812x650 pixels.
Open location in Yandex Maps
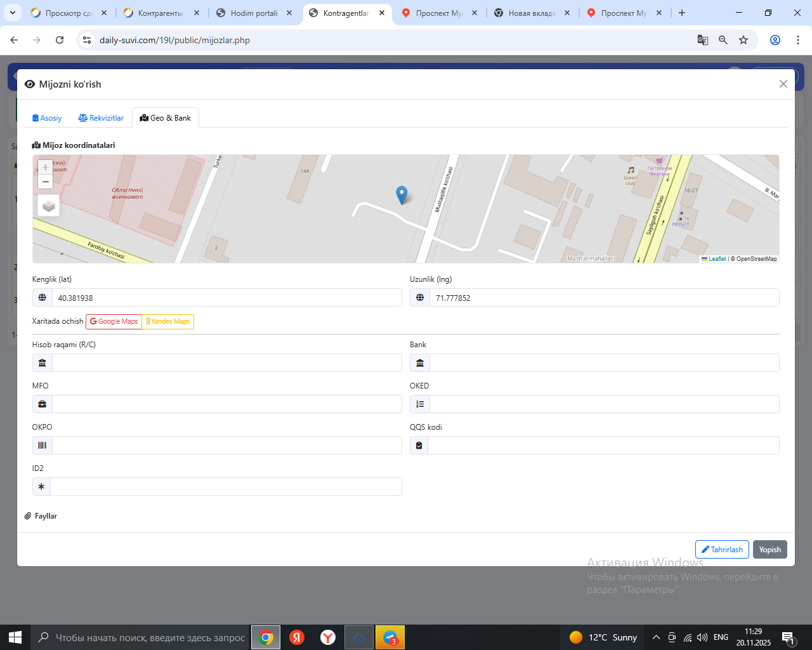point(168,322)
